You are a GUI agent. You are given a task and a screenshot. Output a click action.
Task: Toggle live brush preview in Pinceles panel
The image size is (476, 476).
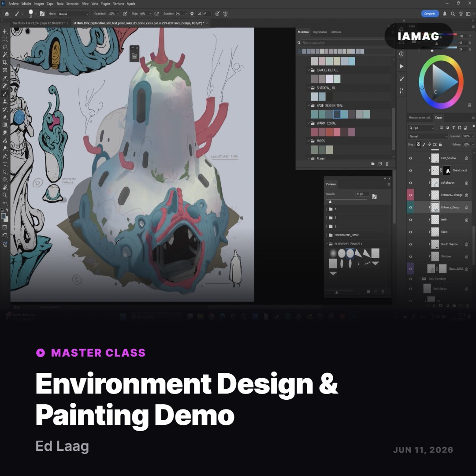(374, 197)
